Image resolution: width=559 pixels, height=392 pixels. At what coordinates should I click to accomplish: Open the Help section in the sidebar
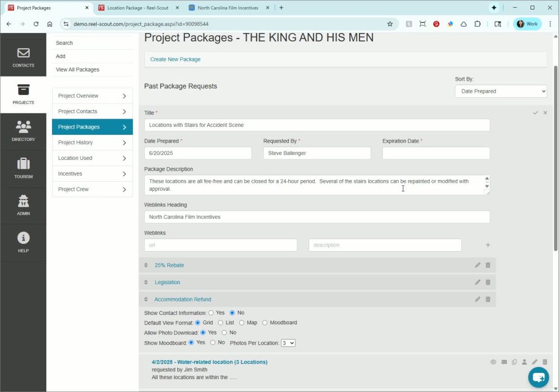tap(23, 243)
